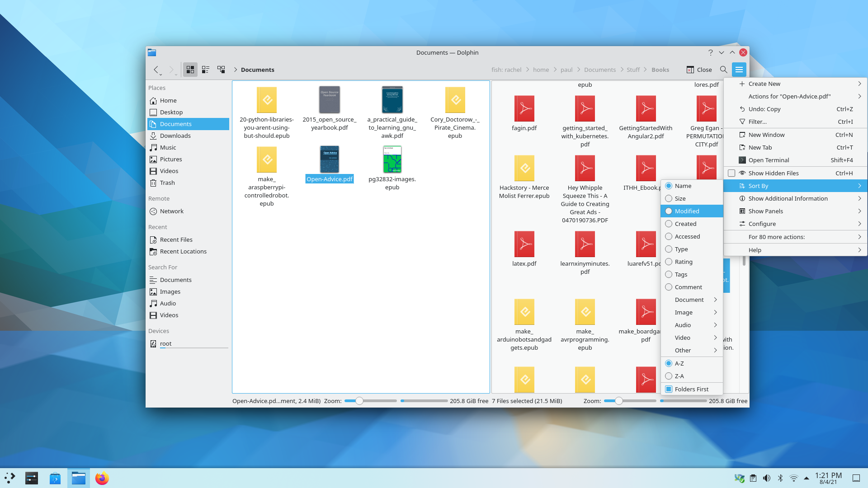Viewport: 868px width, 488px height.
Task: Enable the 'Folders First' checkbox
Action: pos(668,389)
